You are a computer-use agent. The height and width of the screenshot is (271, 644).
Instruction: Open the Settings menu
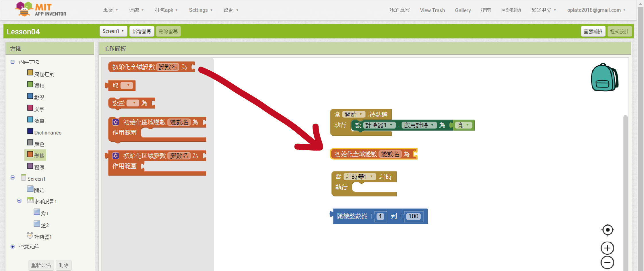(201, 10)
